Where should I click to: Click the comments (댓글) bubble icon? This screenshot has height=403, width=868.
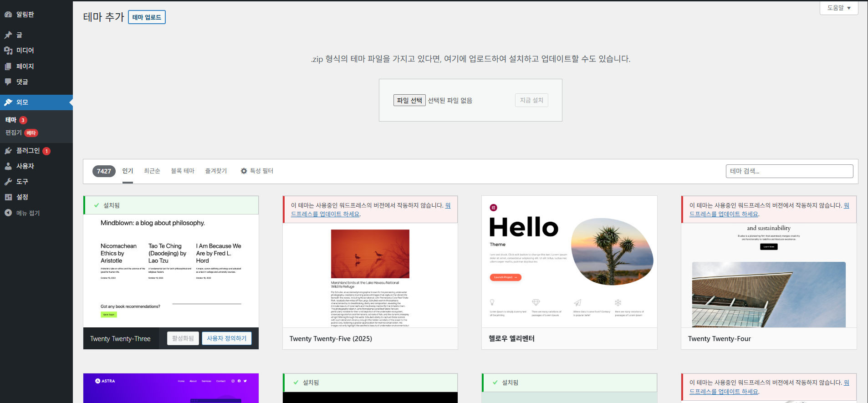[8, 82]
